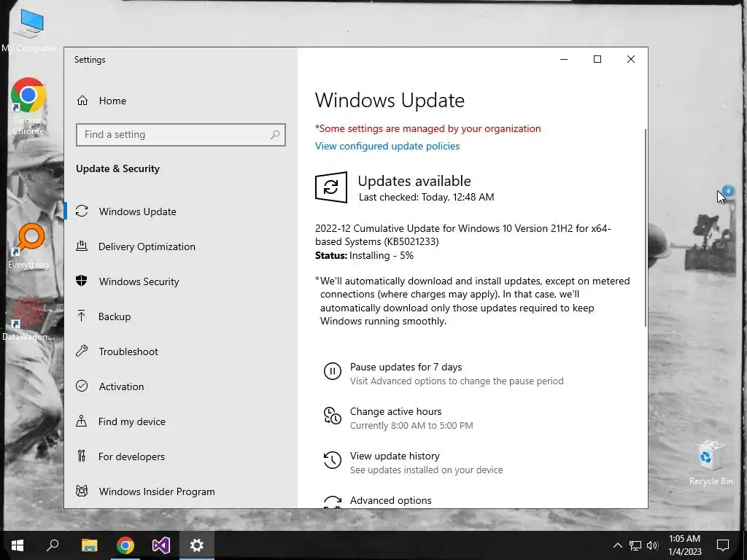
Task: Select the My Computer desktop icon
Action: click(28, 31)
